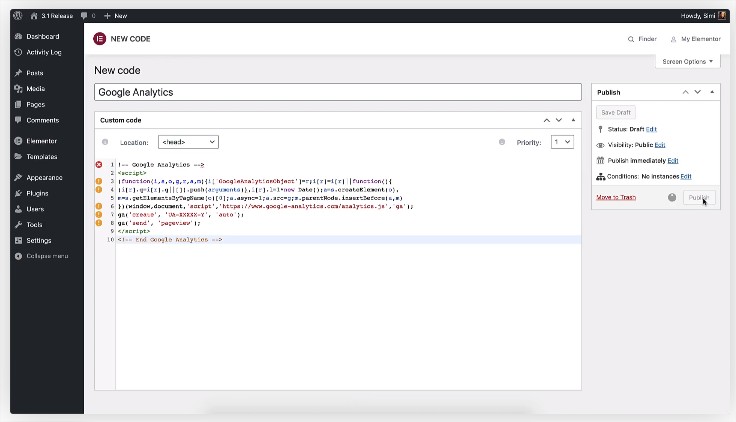736x422 pixels.
Task: Open the Location dropdown
Action: (188, 142)
